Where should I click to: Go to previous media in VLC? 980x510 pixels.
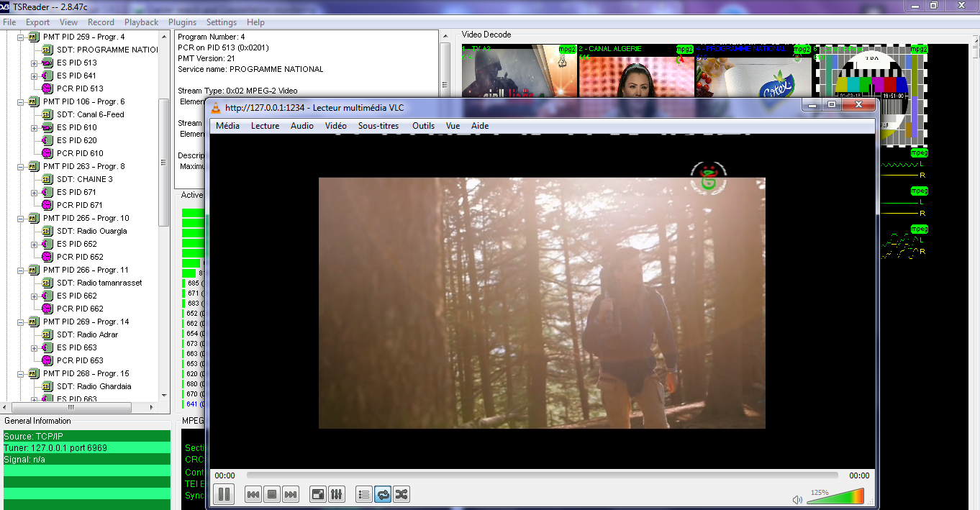click(x=253, y=494)
